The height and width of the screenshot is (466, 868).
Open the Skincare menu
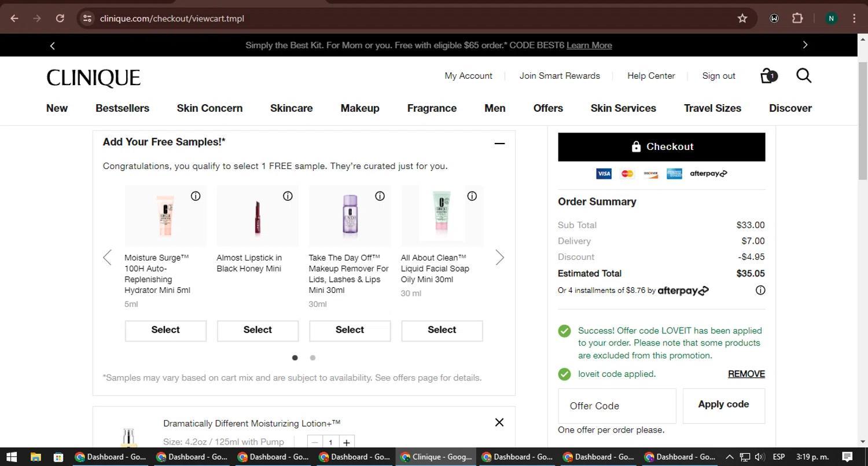click(291, 108)
